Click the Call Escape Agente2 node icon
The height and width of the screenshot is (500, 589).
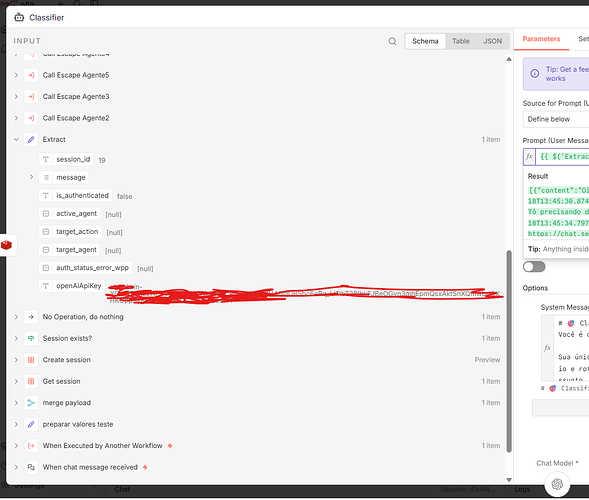(31, 118)
